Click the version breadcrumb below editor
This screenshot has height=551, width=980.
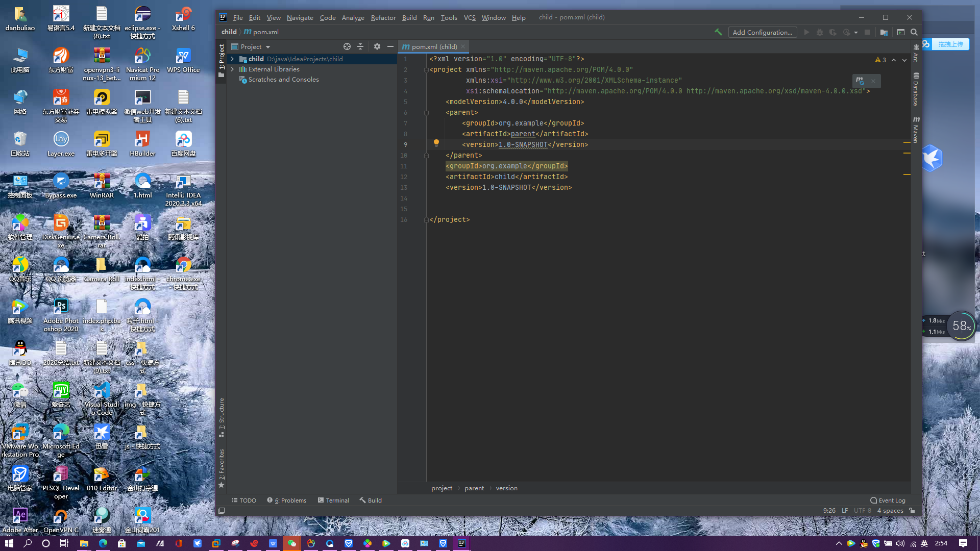[x=506, y=488]
